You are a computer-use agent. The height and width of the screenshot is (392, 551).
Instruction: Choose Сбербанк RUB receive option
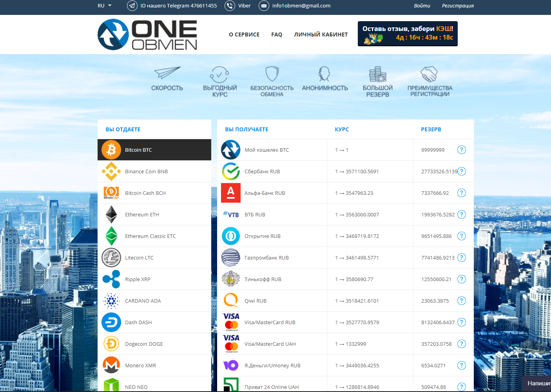tap(272, 171)
